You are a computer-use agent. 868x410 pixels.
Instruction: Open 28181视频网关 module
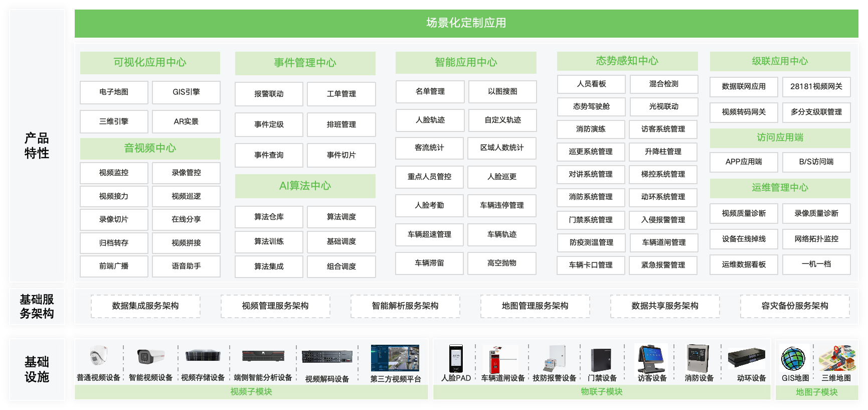(816, 86)
